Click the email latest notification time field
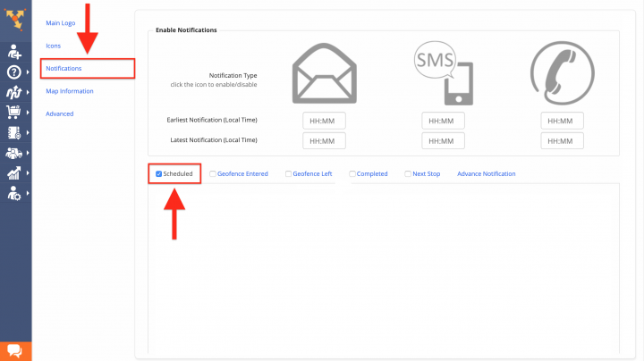The height and width of the screenshot is (361, 644). click(324, 140)
